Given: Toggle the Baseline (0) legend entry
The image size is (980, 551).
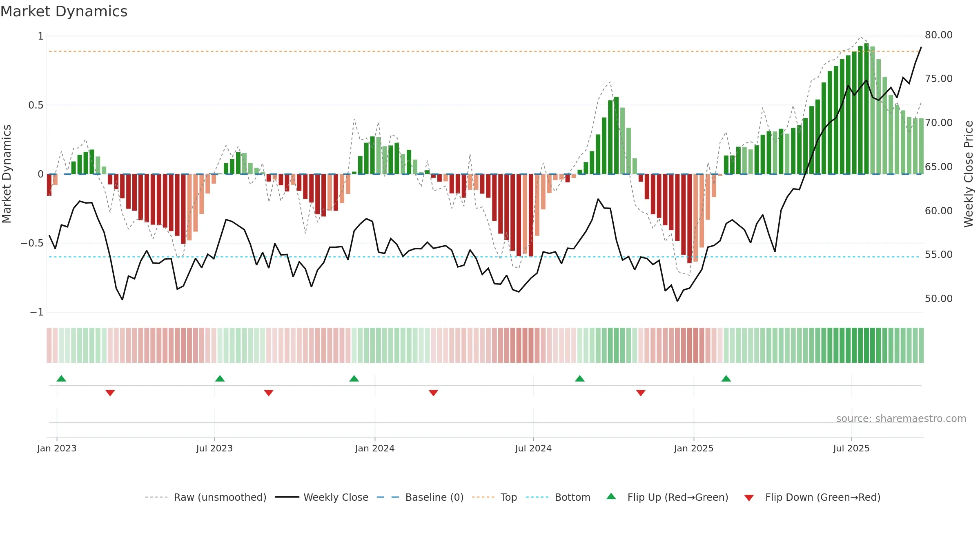Looking at the screenshot, I should (x=420, y=497).
